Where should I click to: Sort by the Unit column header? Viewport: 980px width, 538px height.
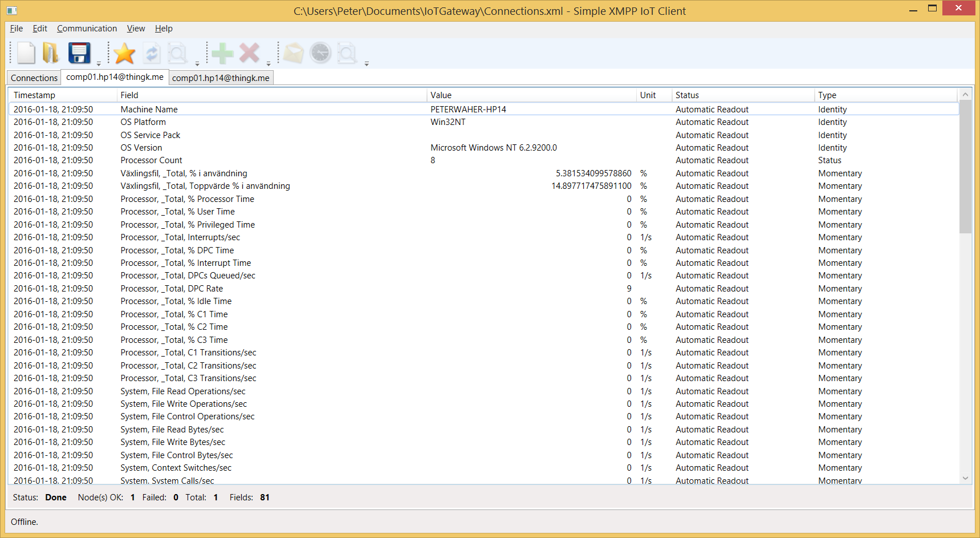pyautogui.click(x=654, y=95)
